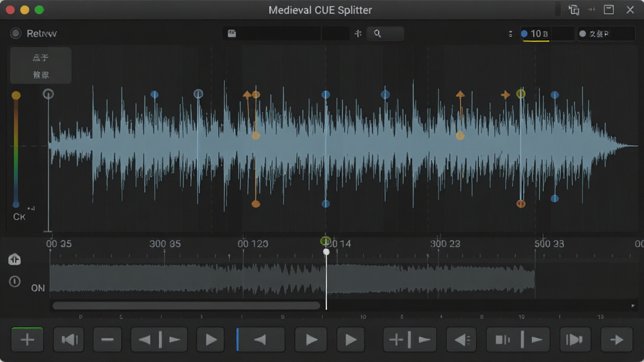Click the plus split arrow button
This screenshot has width=644, height=362.
coord(409,339)
